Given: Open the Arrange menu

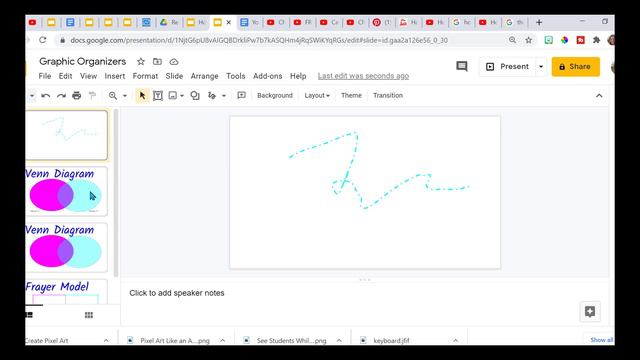Looking at the screenshot, I should [x=204, y=76].
